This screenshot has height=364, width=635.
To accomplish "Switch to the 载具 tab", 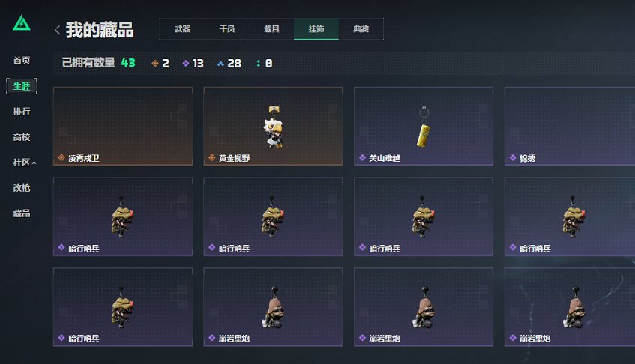I will click(271, 29).
